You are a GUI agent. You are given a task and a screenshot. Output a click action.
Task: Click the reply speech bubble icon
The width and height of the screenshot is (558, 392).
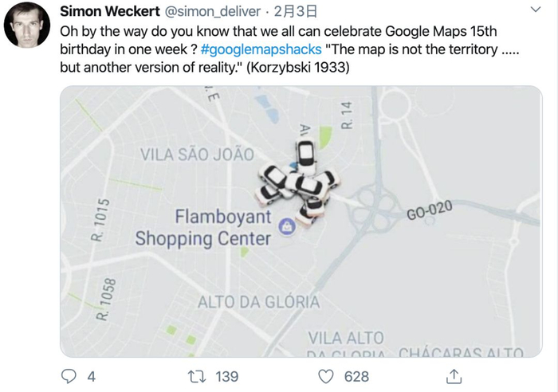point(69,376)
